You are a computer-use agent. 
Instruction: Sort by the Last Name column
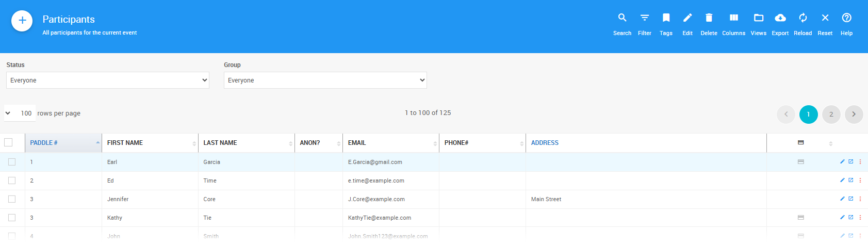[220, 143]
